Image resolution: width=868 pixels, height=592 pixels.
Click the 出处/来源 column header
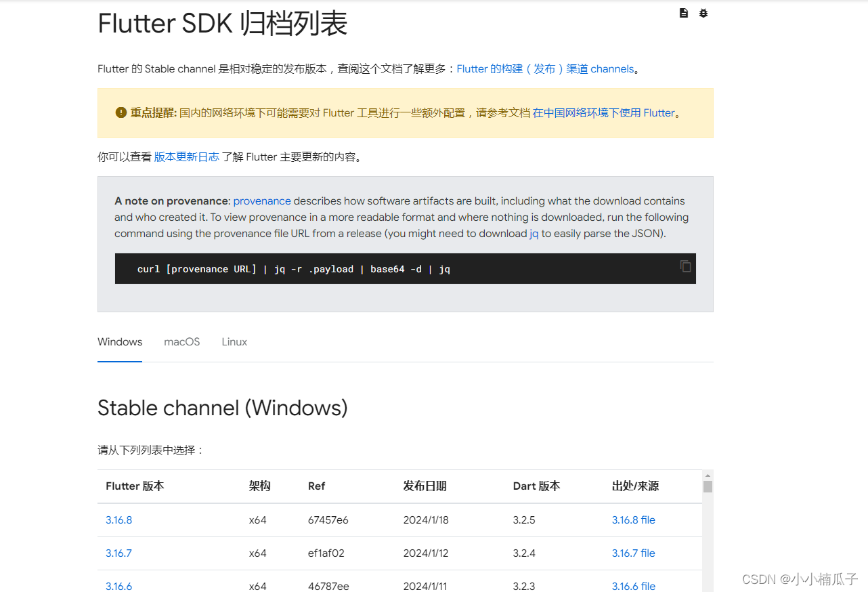[635, 486]
